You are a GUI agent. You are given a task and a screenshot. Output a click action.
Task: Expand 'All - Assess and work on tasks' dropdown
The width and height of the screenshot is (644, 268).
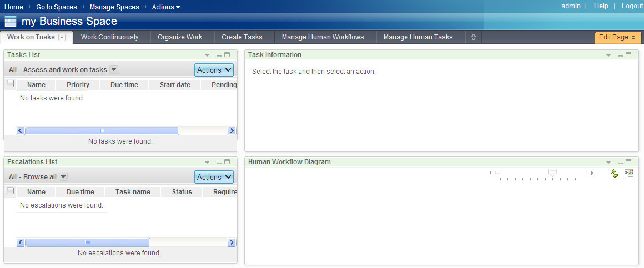coord(114,70)
